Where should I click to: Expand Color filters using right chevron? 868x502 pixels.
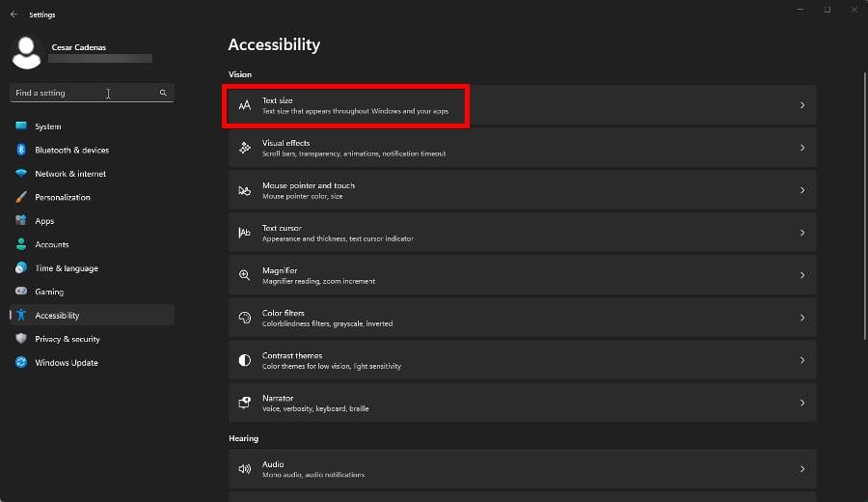point(802,318)
